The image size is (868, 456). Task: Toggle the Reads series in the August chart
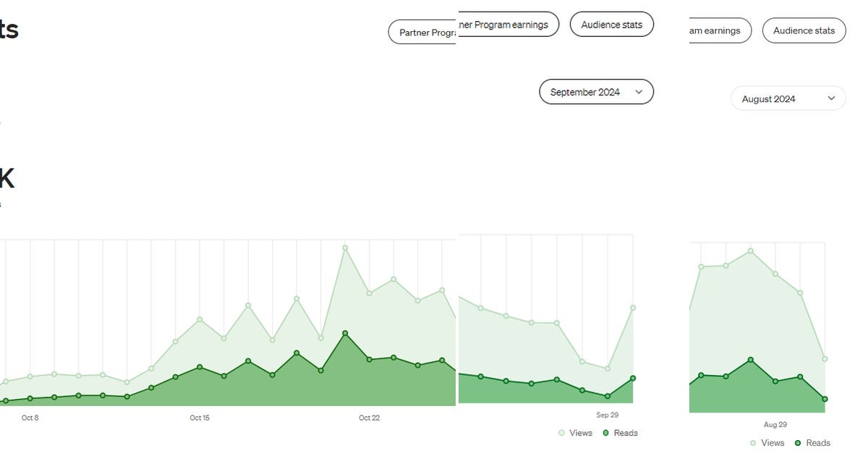click(813, 442)
